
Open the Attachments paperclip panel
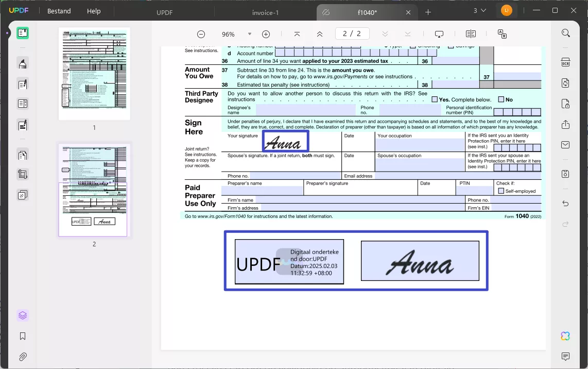click(23, 357)
